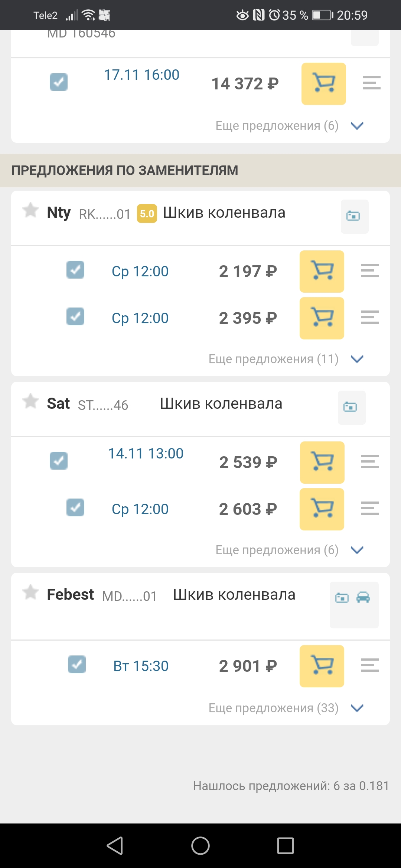Star the Nty pulley as favorite
Image resolution: width=401 pixels, height=868 pixels.
click(30, 210)
